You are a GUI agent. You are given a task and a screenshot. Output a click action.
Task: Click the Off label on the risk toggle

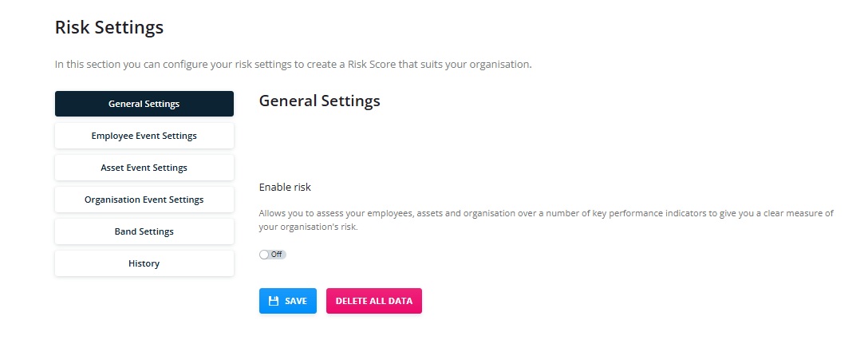click(x=276, y=255)
